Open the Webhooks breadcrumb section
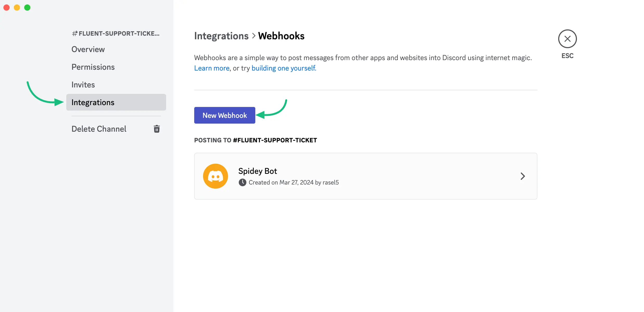644x312 pixels. tap(281, 36)
